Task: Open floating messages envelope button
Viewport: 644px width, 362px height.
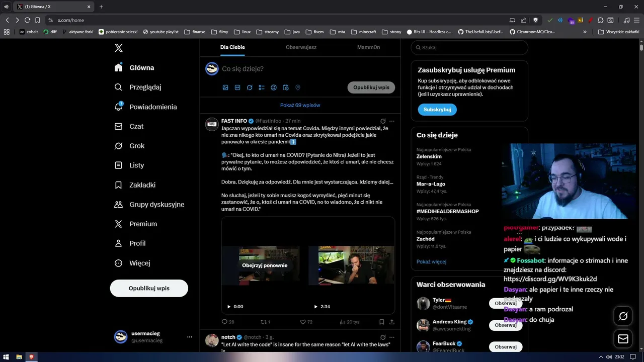Action: (x=623, y=339)
